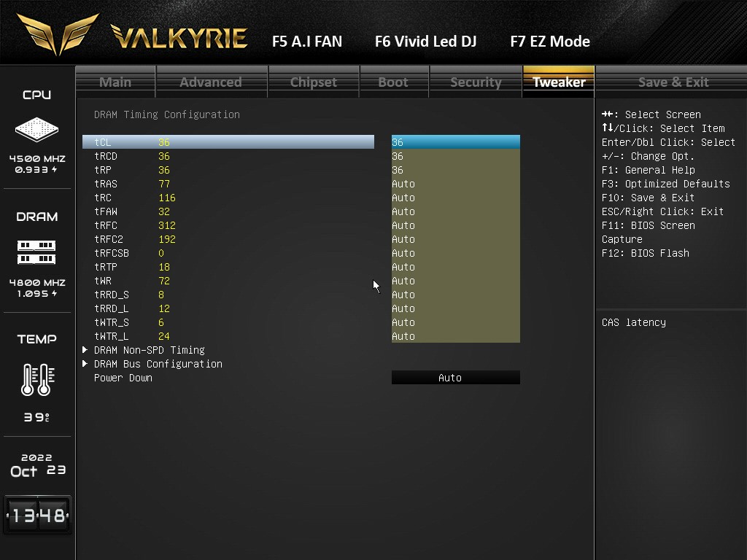Edit the tRP value field

point(455,169)
